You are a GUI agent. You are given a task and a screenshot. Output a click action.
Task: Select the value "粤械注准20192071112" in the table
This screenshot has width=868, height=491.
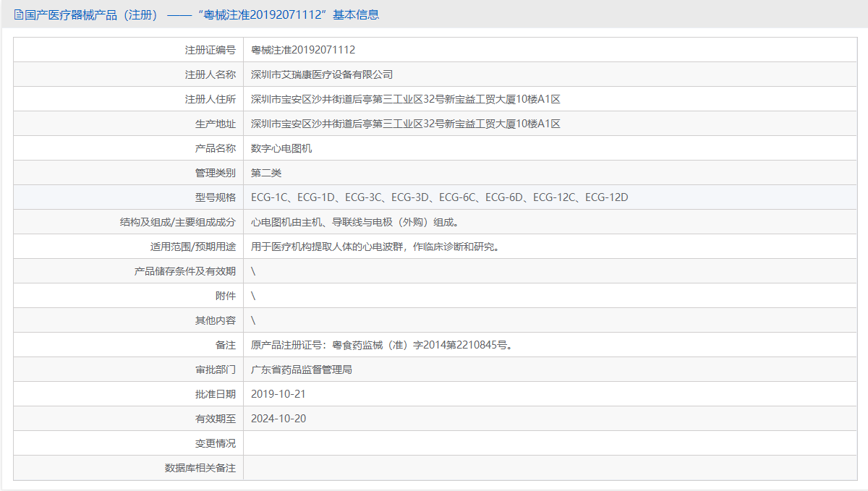[x=303, y=50]
